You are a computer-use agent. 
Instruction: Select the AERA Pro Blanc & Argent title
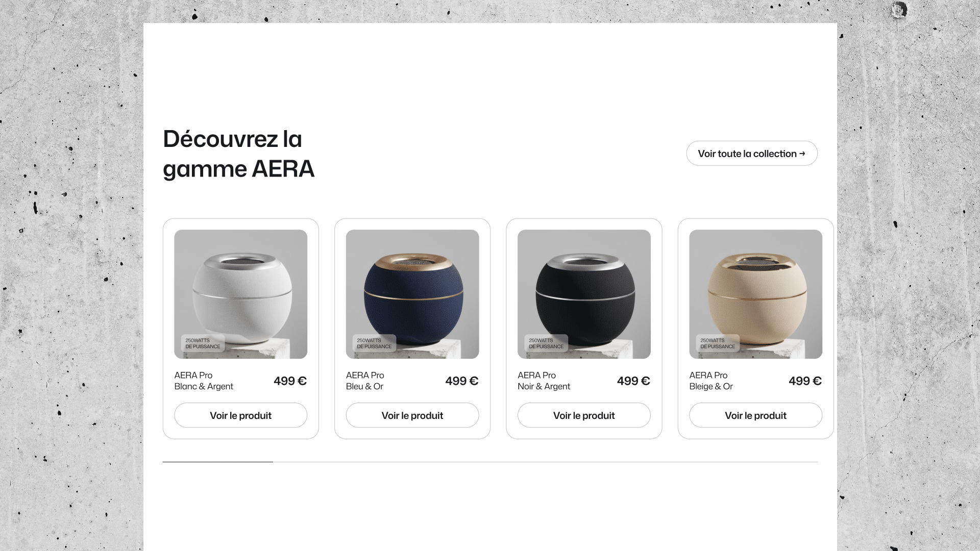click(204, 381)
